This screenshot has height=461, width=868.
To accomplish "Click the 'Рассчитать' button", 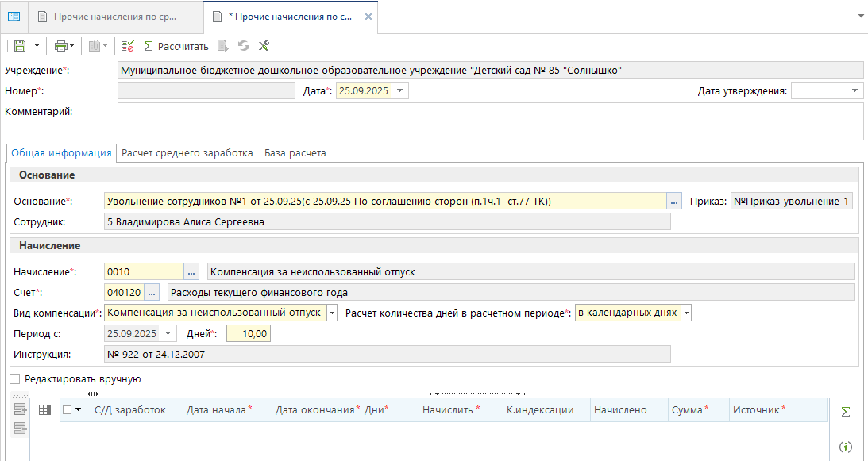I will 176,46.
